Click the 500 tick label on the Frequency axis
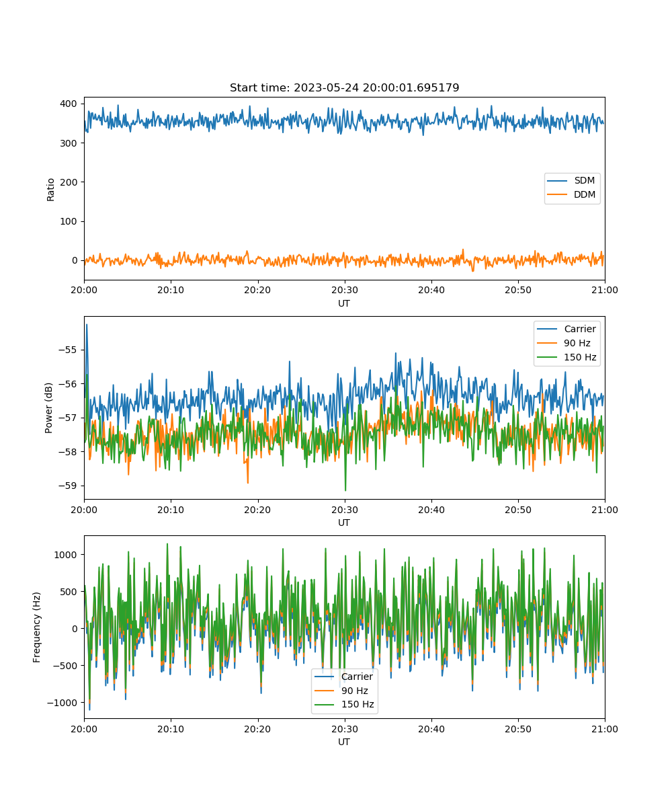The width and height of the screenshot is (672, 807). tap(70, 591)
